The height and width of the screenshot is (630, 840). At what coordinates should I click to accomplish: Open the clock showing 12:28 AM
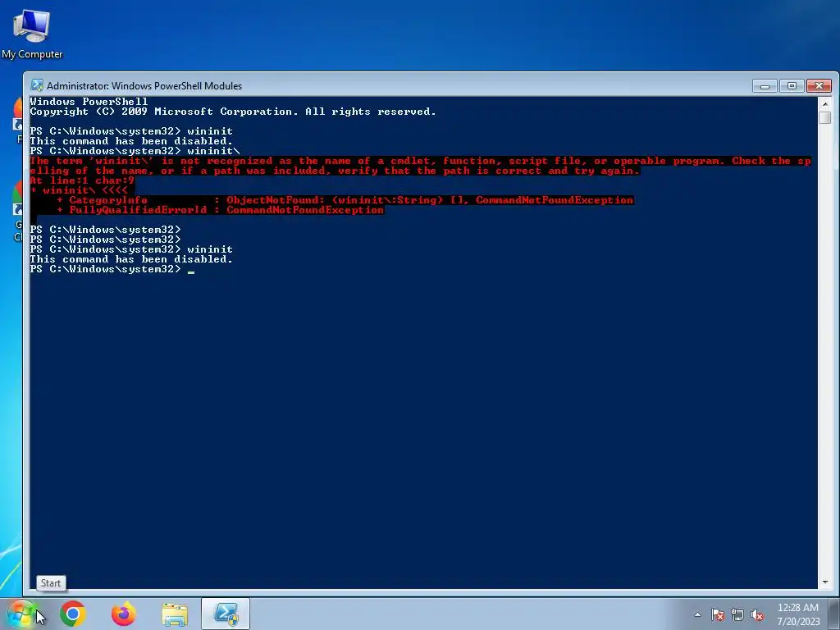(797, 614)
